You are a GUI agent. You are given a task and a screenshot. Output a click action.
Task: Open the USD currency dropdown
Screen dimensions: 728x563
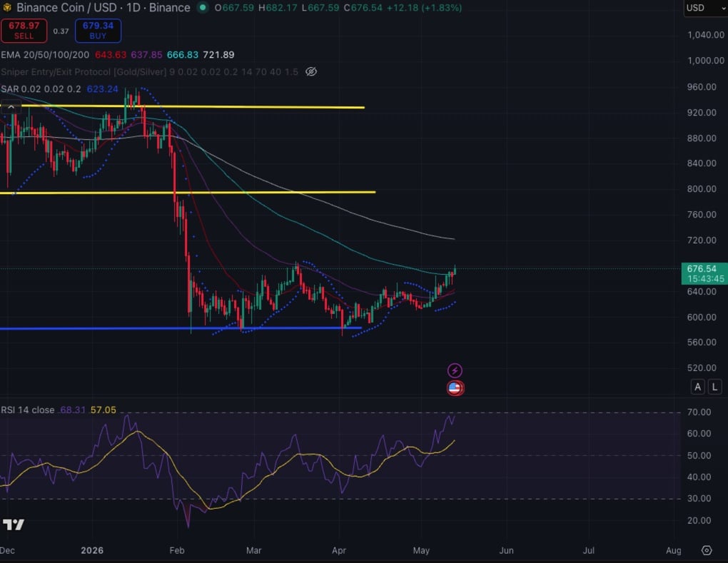[x=705, y=8]
